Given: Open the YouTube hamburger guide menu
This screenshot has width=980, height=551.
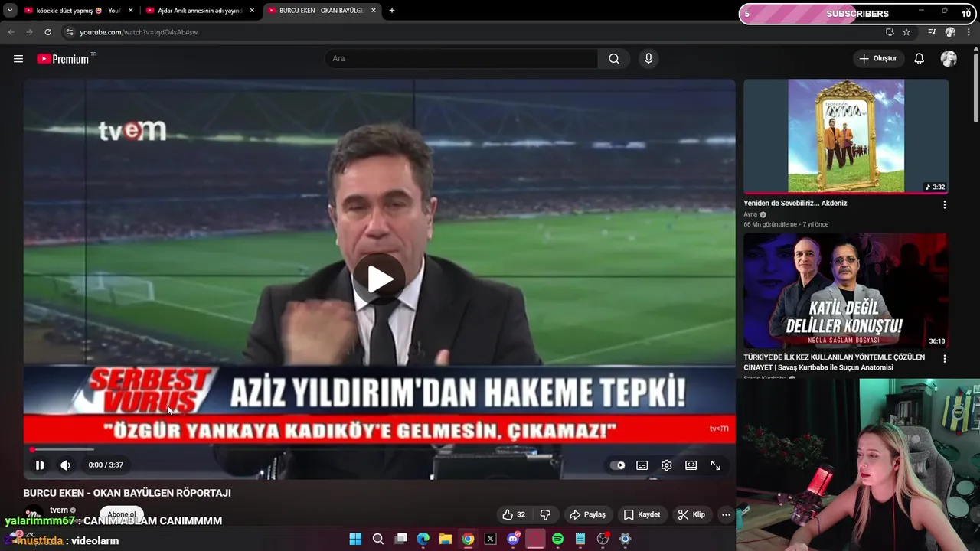Looking at the screenshot, I should point(18,59).
